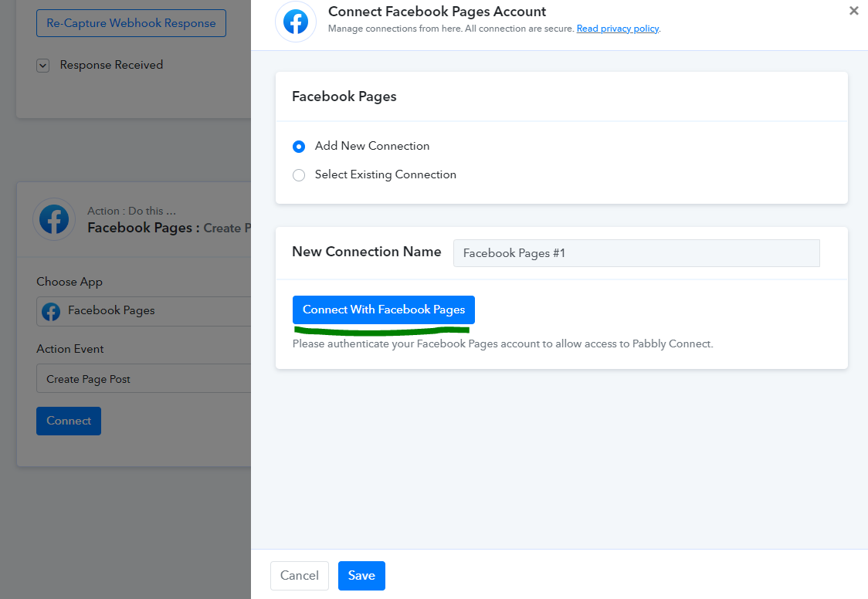
Task: Click the 'Facebook Pages' card heading
Action: pyautogui.click(x=344, y=96)
